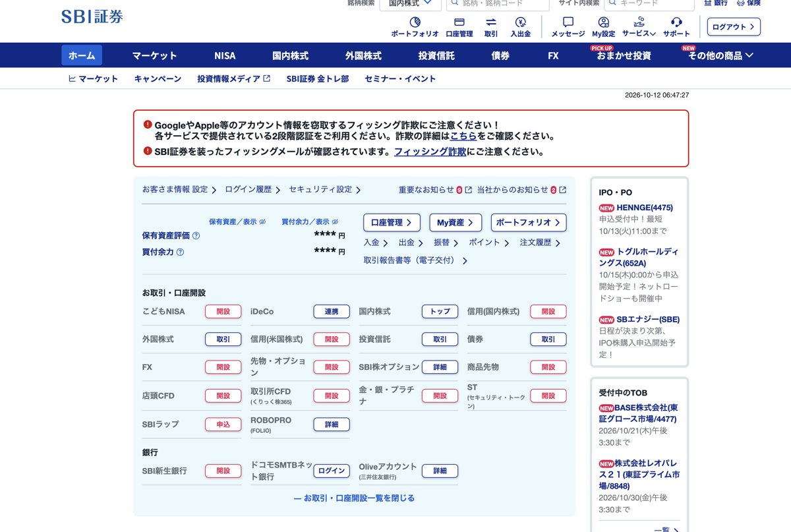Click the 銀行 building icon at top right
The image size is (791, 532).
[708, 3]
